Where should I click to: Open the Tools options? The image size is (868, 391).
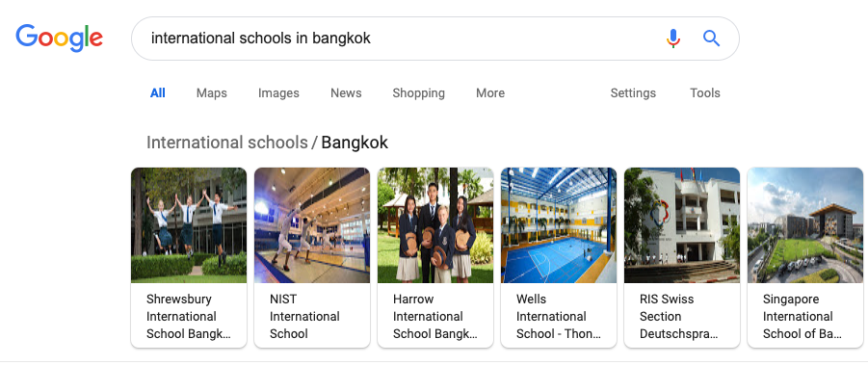(704, 92)
